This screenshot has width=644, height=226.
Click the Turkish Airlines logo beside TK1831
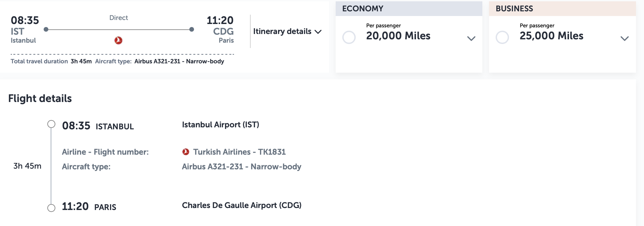(186, 152)
